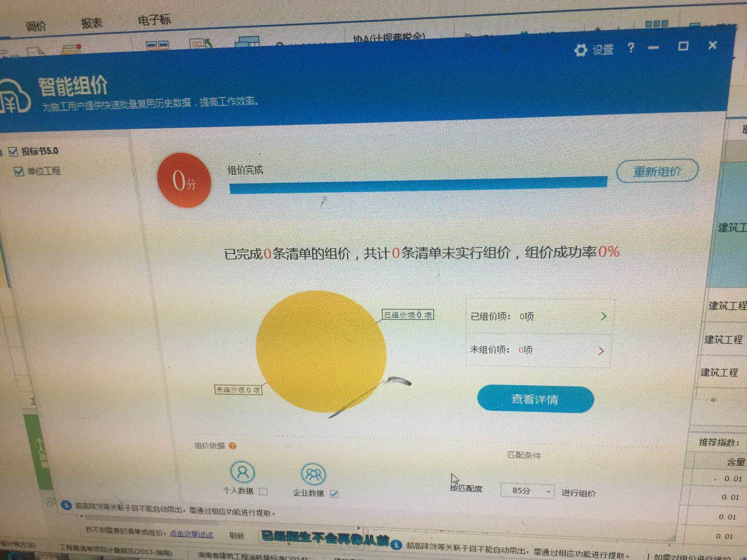Click the red 0分 score circle

pyautogui.click(x=184, y=180)
